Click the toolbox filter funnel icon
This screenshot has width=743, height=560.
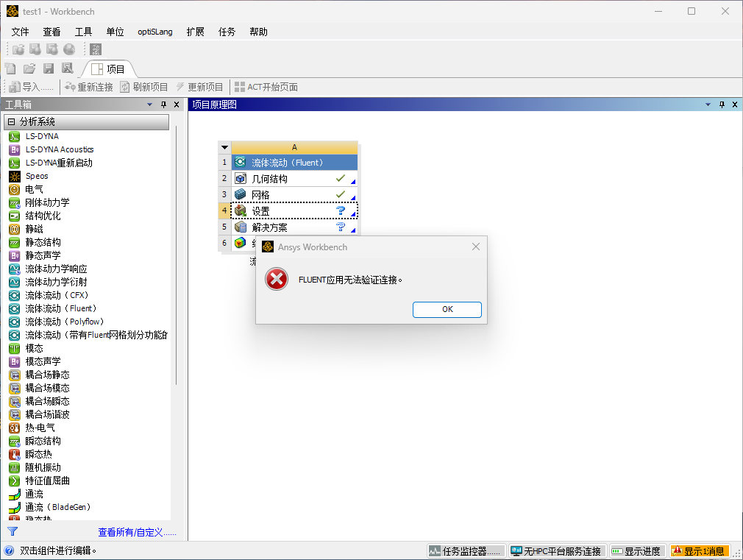click(13, 531)
